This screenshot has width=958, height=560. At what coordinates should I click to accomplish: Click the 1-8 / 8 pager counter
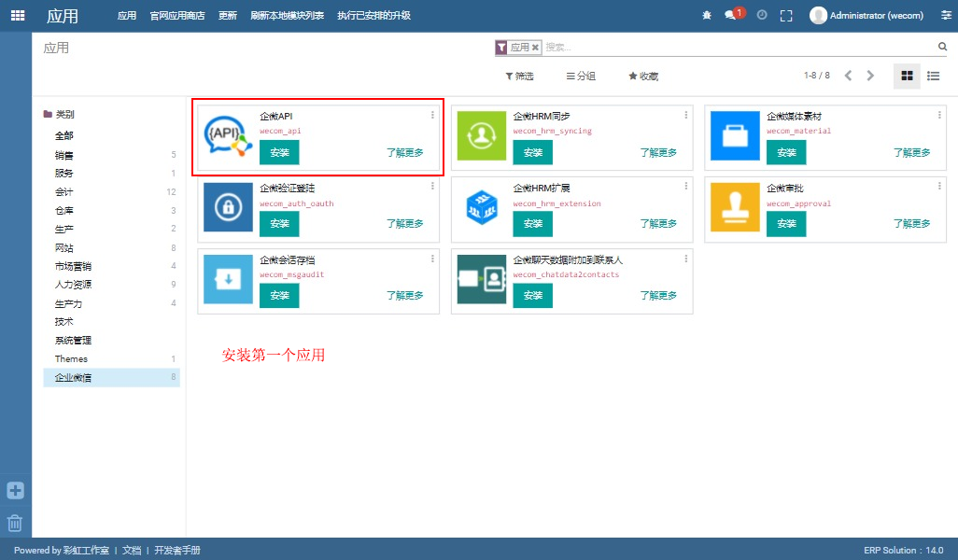(817, 76)
